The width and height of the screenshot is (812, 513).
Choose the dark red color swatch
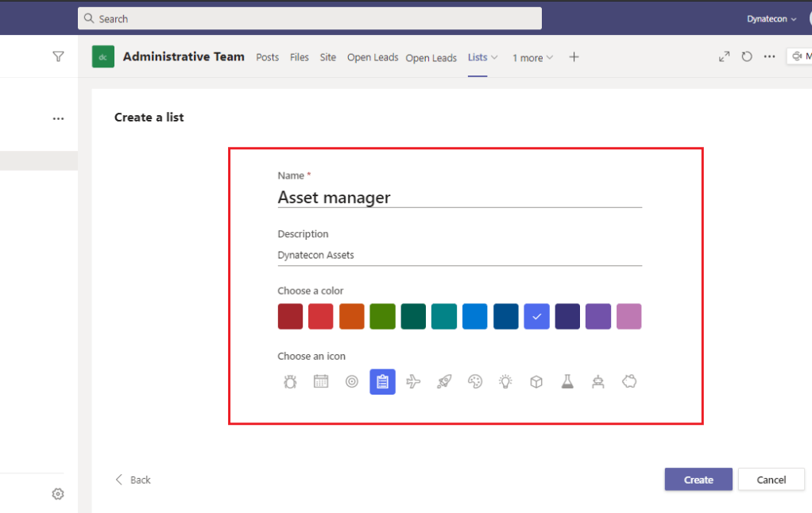click(x=290, y=316)
